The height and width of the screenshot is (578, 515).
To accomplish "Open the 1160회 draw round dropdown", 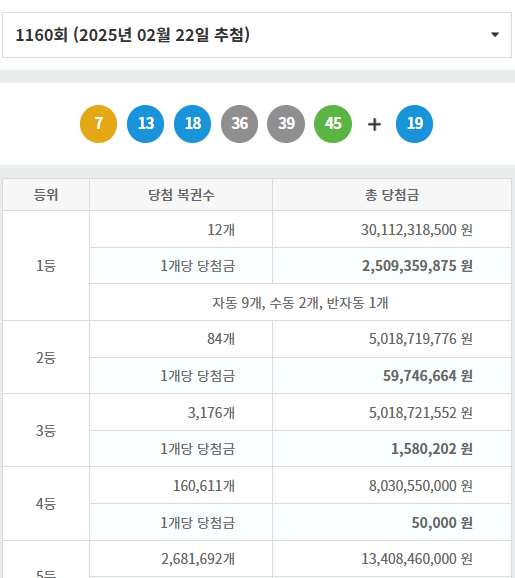I will (x=257, y=35).
